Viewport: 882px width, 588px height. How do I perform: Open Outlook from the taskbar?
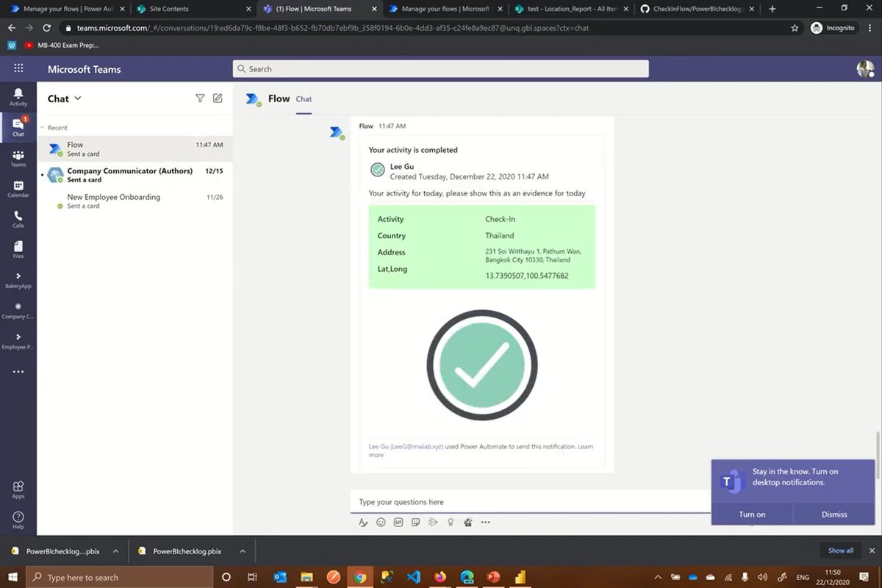click(280, 577)
